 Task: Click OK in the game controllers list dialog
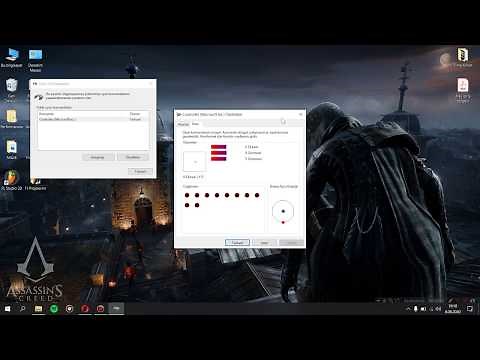141,171
